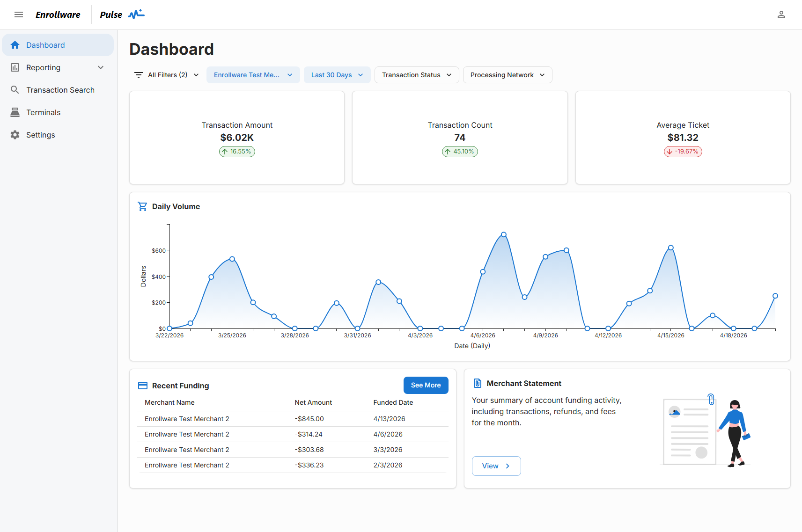Open the Transaction Status filter

[x=416, y=75]
